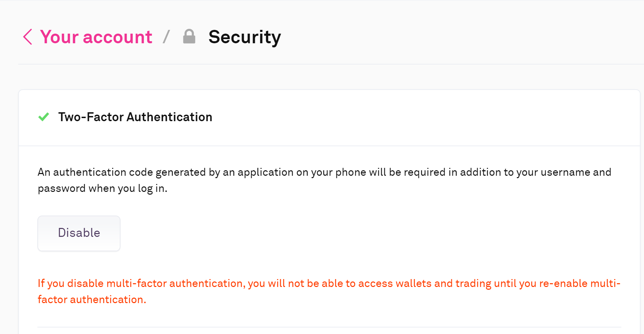Screen dimensions: 644x334
Task: Click the pink back chevron arrow
Action: [27, 37]
